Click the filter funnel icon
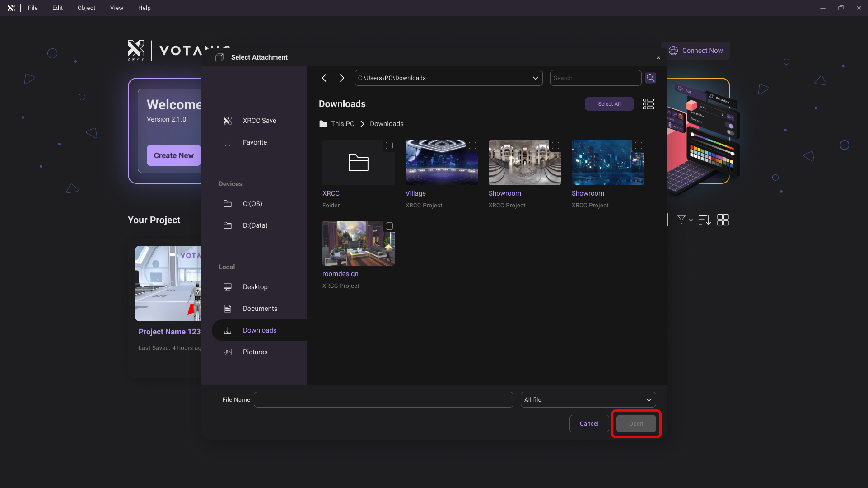This screenshot has height=488, width=868. (681, 220)
